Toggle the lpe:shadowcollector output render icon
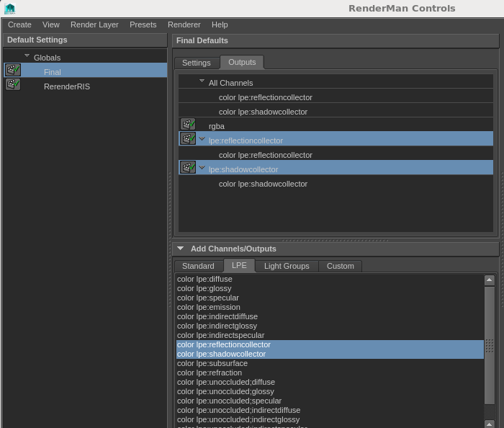 [188, 167]
